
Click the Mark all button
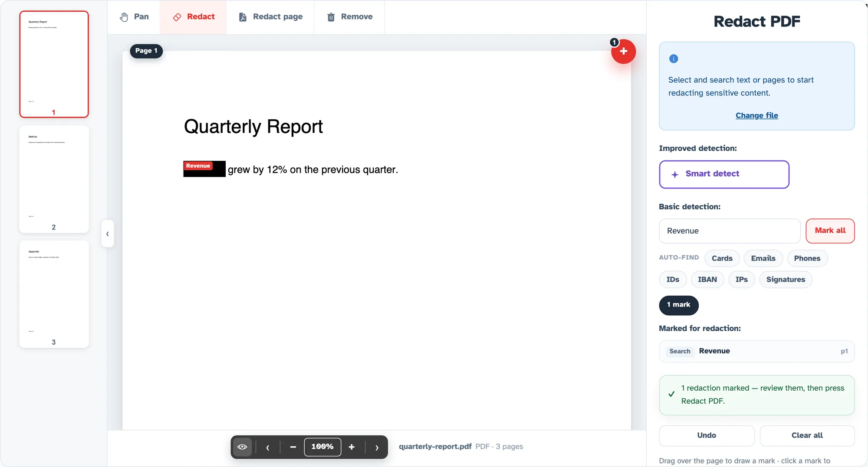click(x=830, y=231)
